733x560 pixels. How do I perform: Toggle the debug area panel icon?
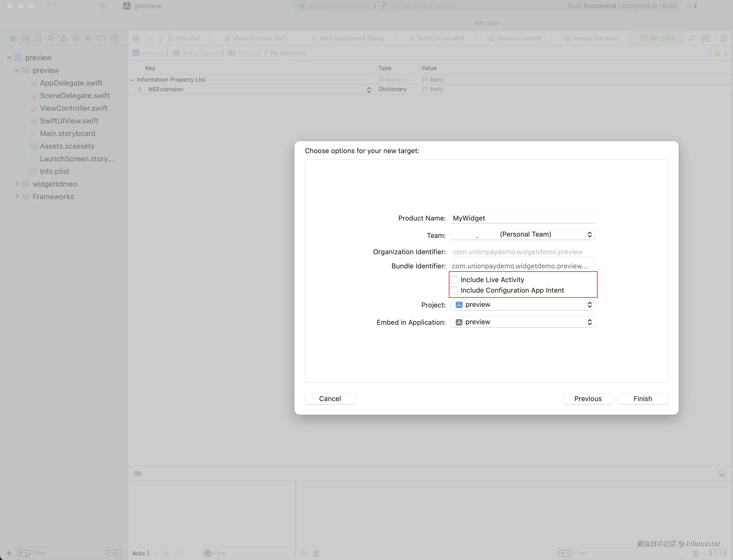pos(722,474)
